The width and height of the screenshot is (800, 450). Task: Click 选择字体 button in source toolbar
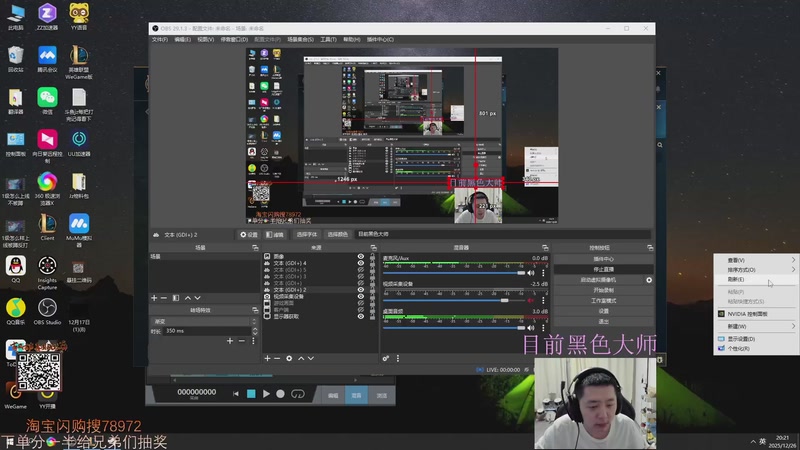(x=307, y=235)
